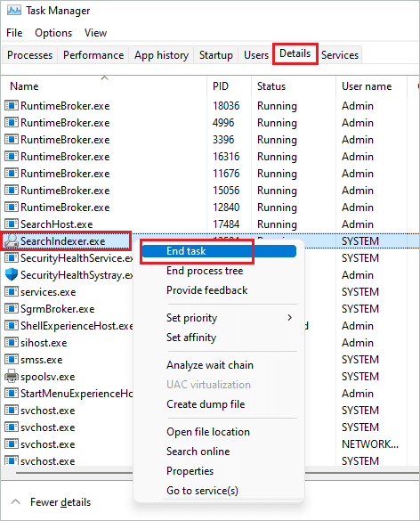Click the spoolsv.exe printer icon

click(x=11, y=377)
